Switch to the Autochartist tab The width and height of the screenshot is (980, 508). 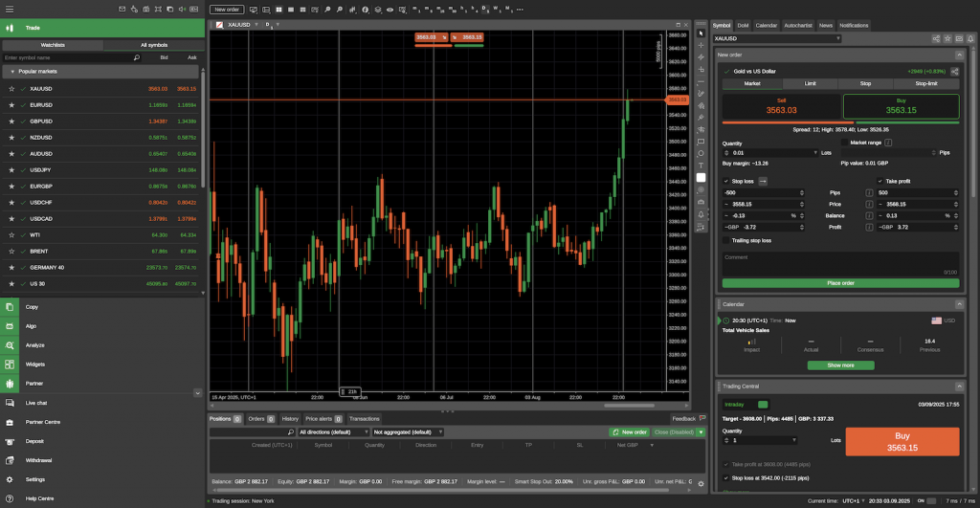point(797,26)
